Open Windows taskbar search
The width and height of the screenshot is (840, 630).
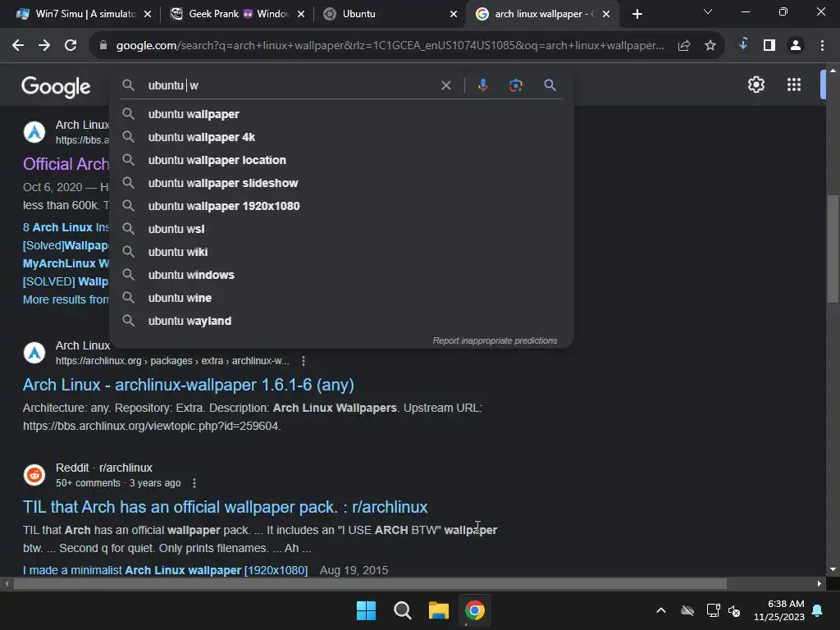(402, 610)
